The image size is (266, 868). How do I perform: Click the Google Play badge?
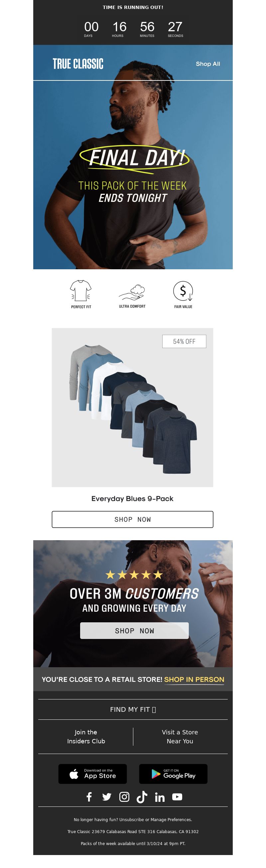pos(173,774)
